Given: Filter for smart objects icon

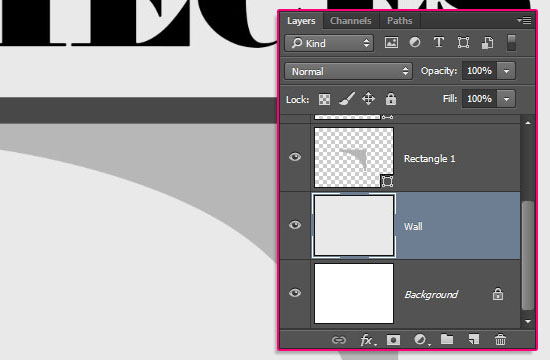Looking at the screenshot, I should (488, 43).
